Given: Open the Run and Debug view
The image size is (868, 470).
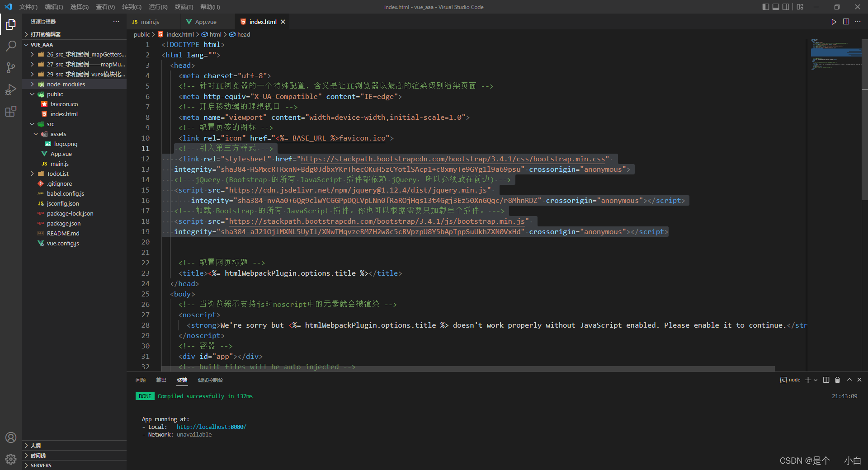Looking at the screenshot, I should [x=11, y=89].
